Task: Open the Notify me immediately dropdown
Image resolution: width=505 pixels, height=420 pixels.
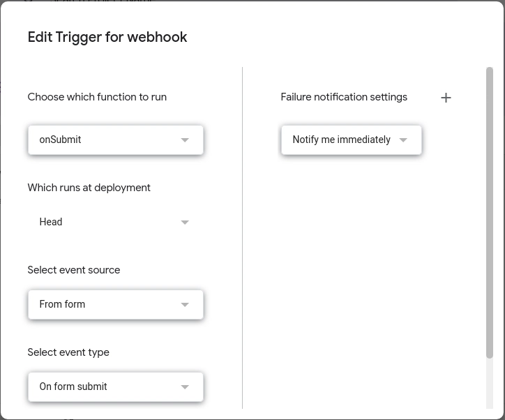Action: tap(351, 140)
